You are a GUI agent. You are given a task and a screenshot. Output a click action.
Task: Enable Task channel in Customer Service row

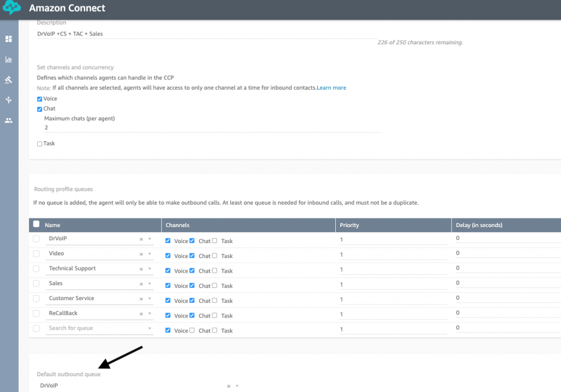point(215,301)
